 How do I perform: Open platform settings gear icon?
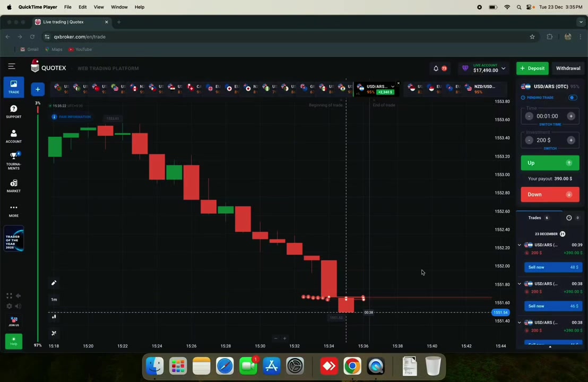(x=10, y=306)
